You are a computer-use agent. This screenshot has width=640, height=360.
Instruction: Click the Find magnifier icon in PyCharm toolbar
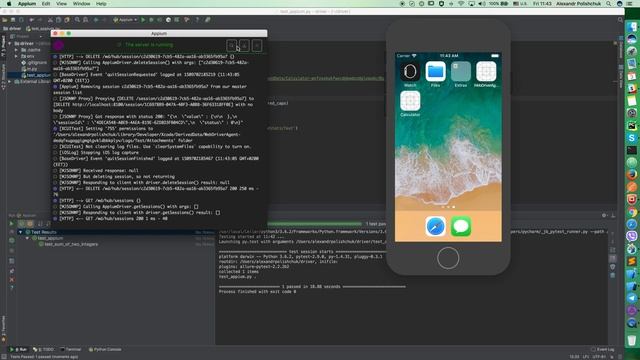[77, 20]
